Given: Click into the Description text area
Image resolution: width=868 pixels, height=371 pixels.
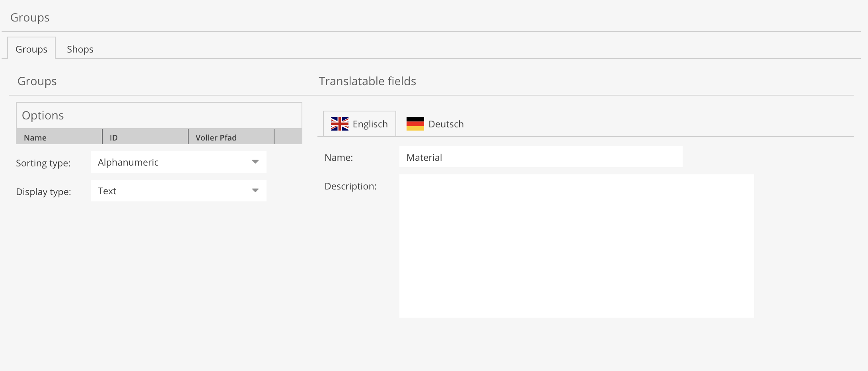Looking at the screenshot, I should pyautogui.click(x=576, y=246).
